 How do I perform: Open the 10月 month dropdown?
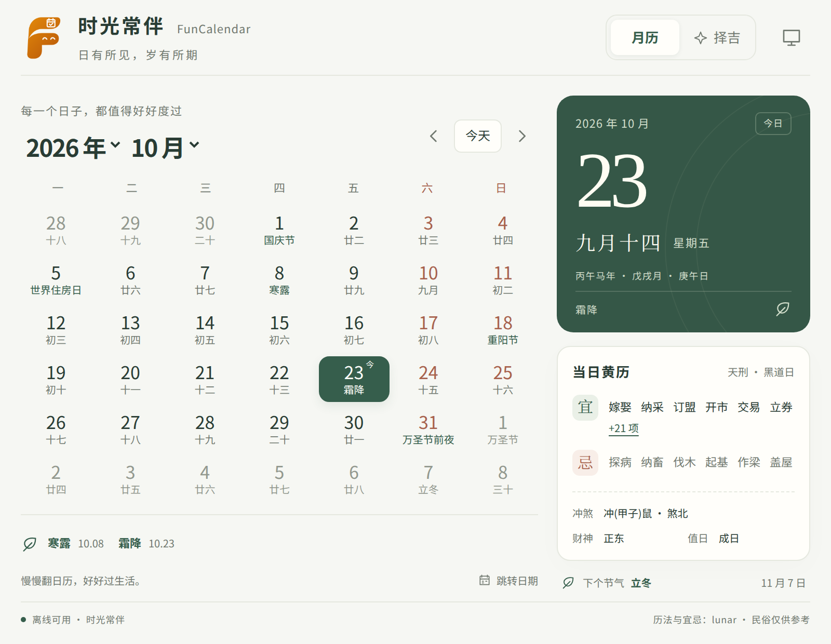[x=165, y=148]
